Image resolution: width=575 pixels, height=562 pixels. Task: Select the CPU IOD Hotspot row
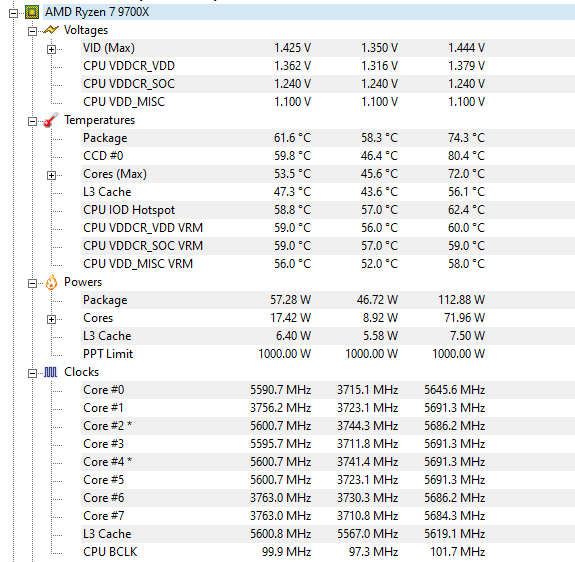[x=328, y=210]
